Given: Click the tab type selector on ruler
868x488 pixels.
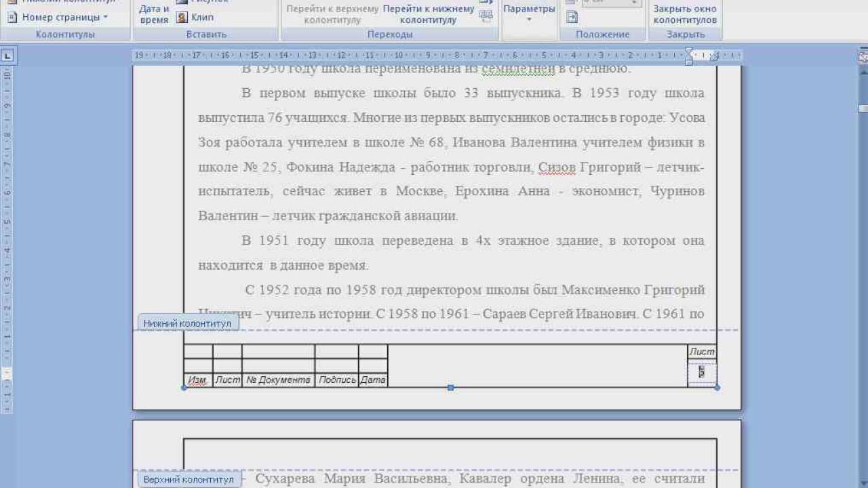Looking at the screenshot, I should click(x=7, y=56).
